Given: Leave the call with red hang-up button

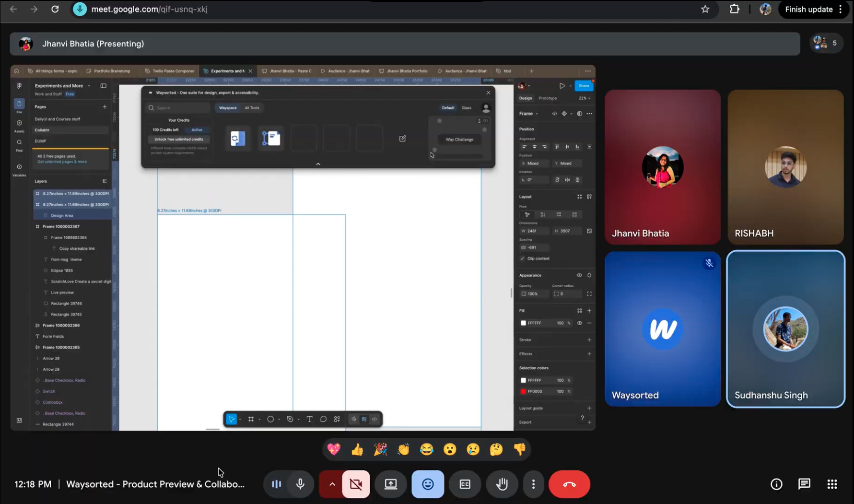Looking at the screenshot, I should tap(569, 484).
